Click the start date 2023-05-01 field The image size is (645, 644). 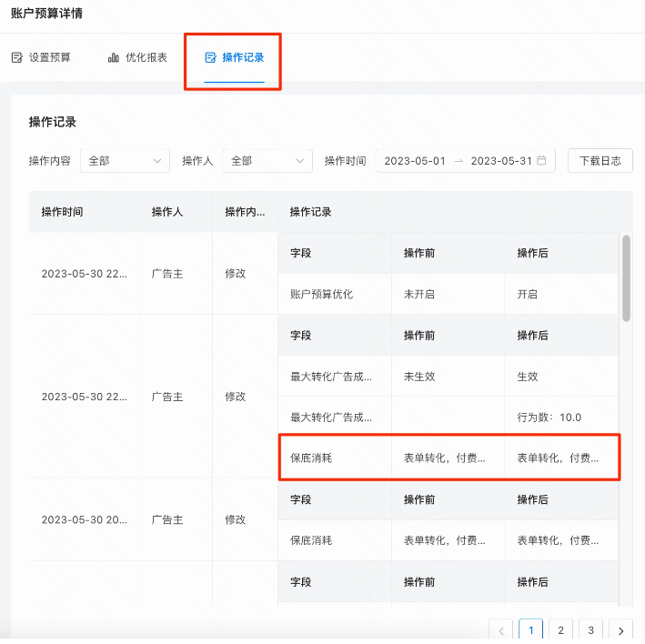click(x=415, y=161)
